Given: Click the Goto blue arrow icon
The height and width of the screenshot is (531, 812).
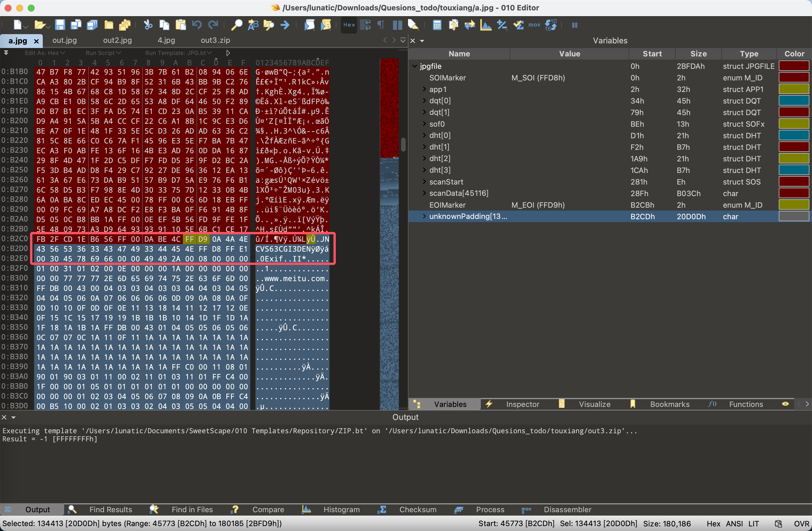Looking at the screenshot, I should [285, 25].
